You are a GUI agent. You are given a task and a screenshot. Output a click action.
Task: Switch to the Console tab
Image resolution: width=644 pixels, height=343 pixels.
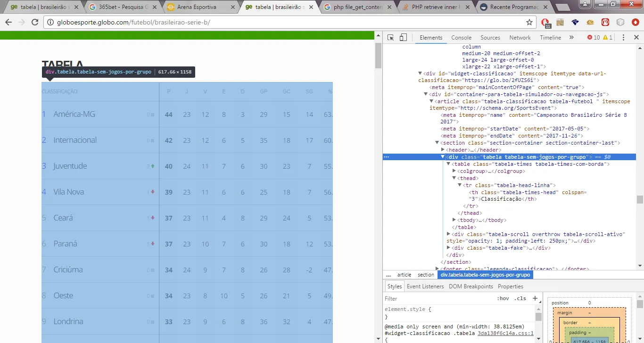(461, 38)
